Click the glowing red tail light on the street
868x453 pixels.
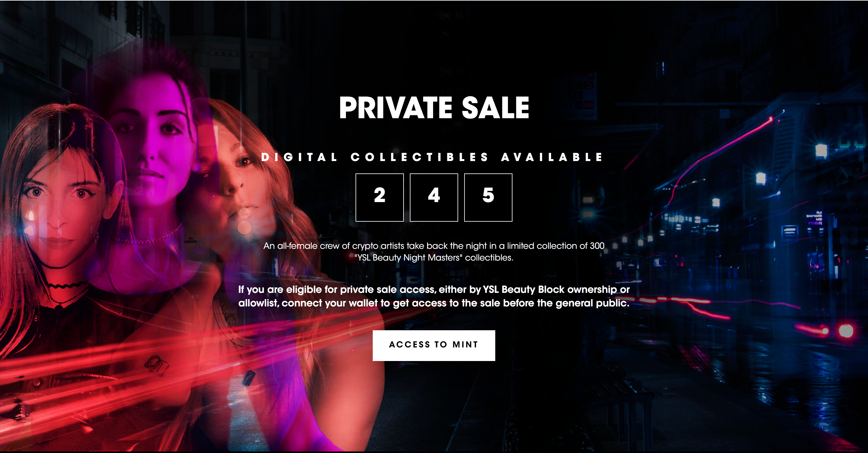[x=846, y=331]
